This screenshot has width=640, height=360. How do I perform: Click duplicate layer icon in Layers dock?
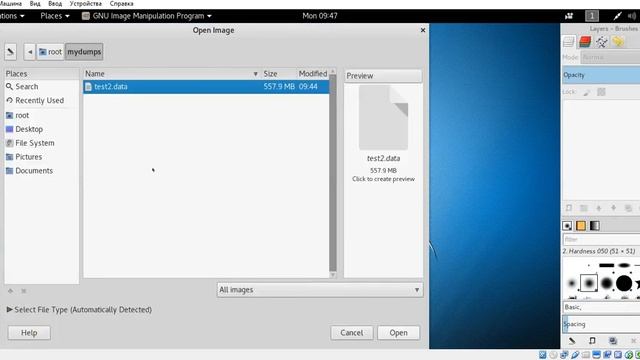pos(628,208)
